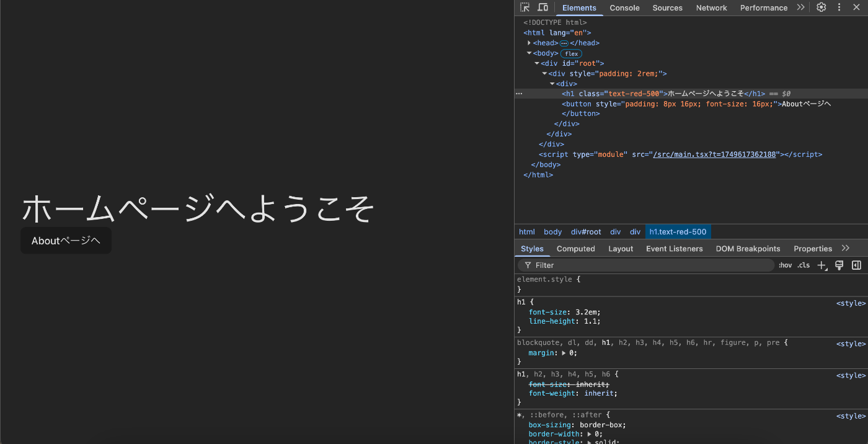Click inside the element.style rule

click(691, 285)
